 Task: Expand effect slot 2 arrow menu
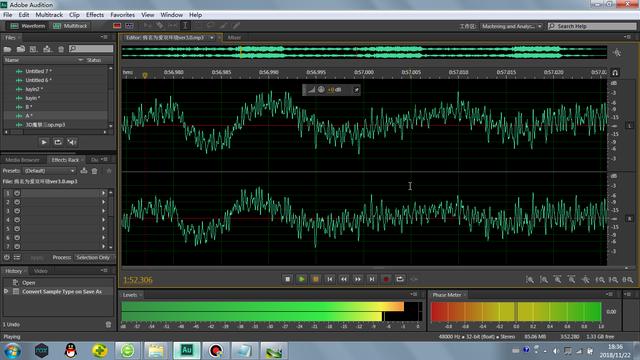click(x=103, y=202)
